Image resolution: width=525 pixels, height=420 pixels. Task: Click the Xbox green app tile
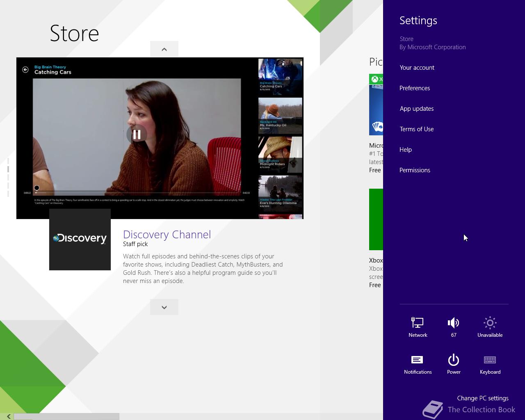click(x=376, y=219)
